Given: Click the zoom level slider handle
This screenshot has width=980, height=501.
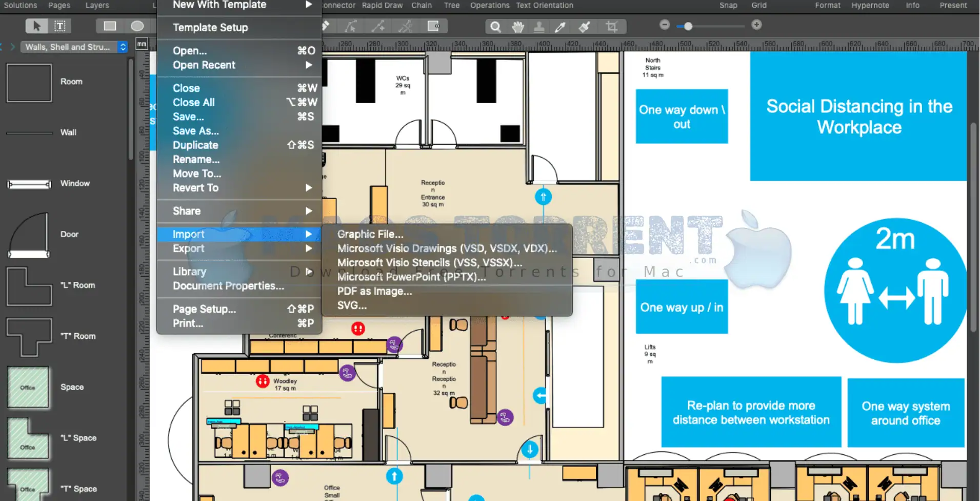Looking at the screenshot, I should pos(688,26).
